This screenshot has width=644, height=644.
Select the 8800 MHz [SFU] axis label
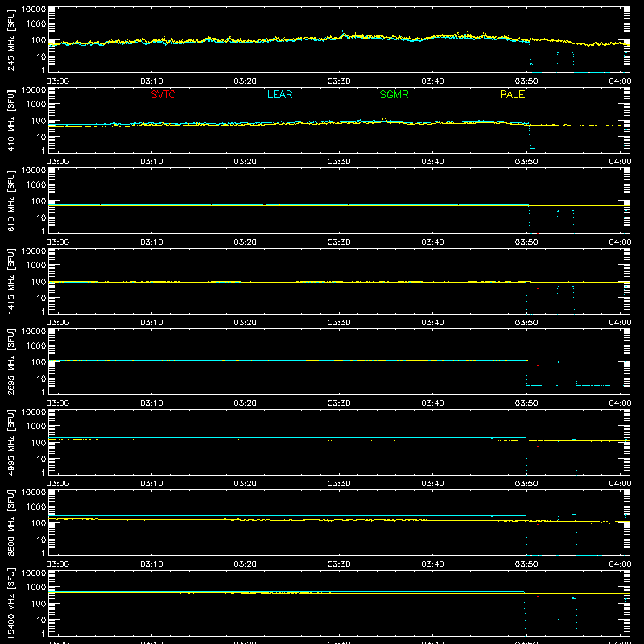[11, 522]
